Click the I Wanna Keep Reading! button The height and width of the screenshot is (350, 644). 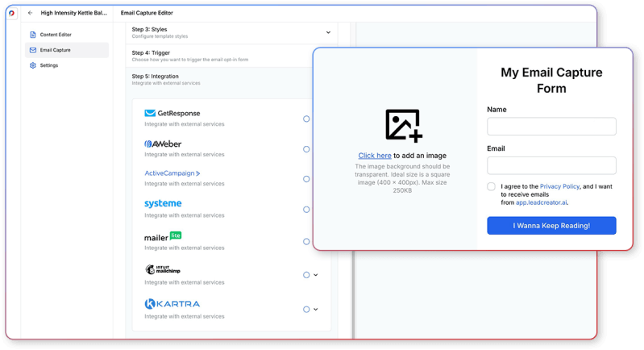pos(551,226)
